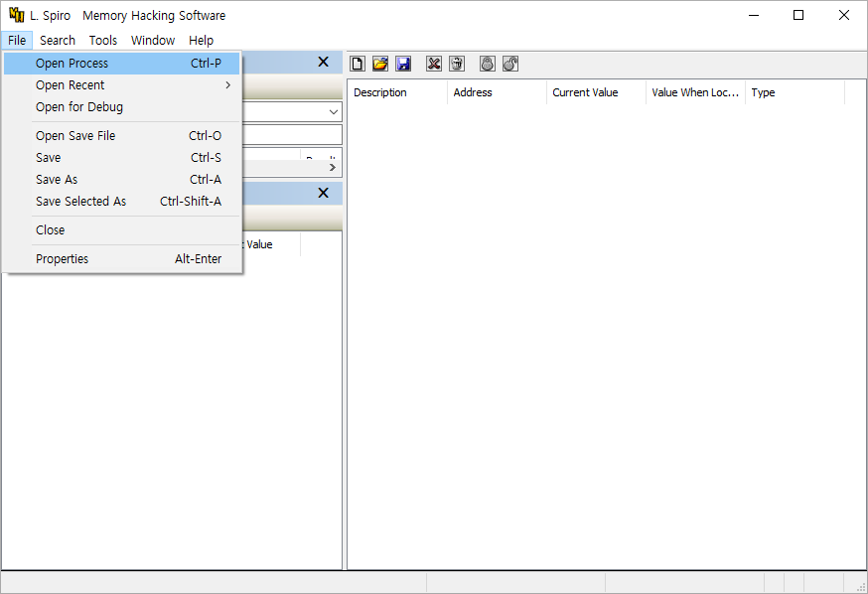This screenshot has height=594, width=868.
Task: Click the Value column header in left list
Action: coord(271,244)
